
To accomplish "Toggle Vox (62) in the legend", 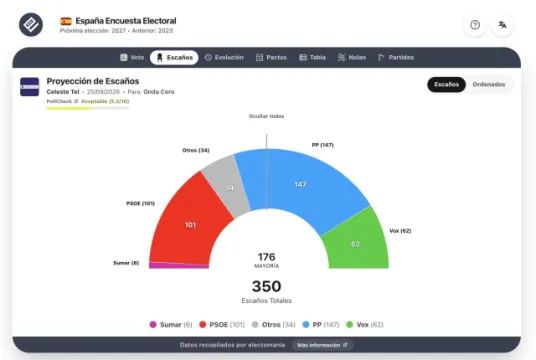I will click(x=365, y=325).
